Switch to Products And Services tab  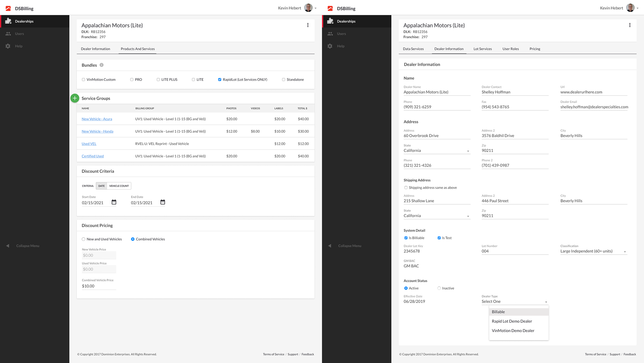pyautogui.click(x=138, y=49)
